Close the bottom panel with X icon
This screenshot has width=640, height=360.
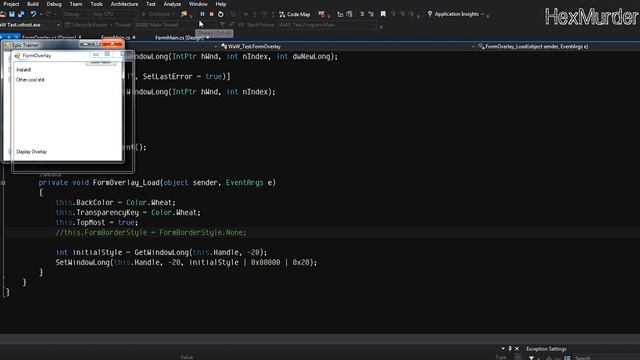click(517, 349)
